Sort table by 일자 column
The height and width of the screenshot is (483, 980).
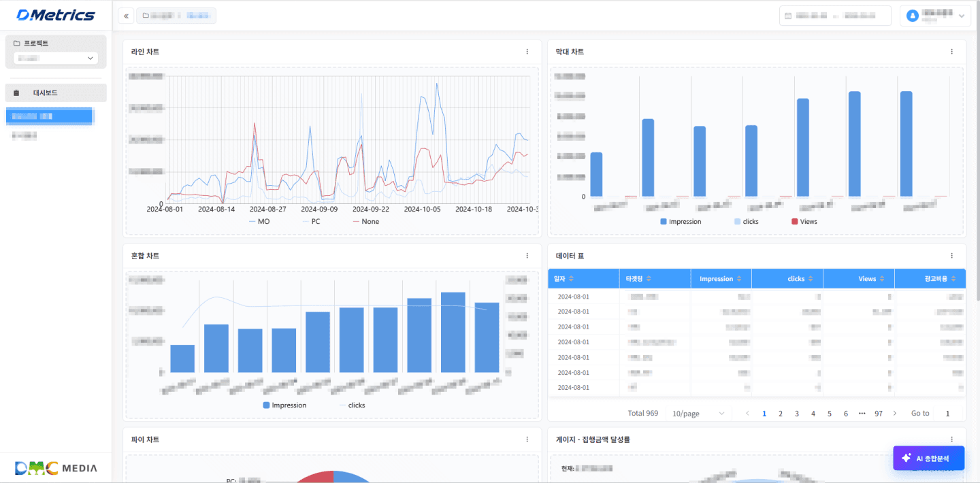coord(571,279)
